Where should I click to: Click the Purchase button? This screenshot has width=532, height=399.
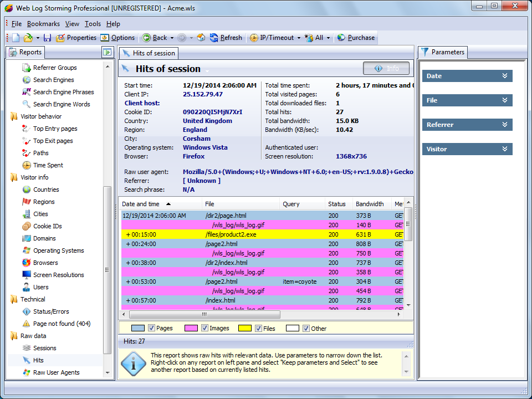356,38
